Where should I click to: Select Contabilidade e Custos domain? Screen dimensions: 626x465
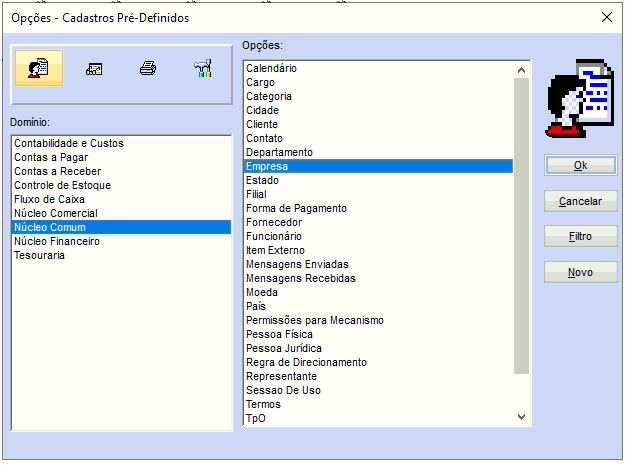point(69,144)
